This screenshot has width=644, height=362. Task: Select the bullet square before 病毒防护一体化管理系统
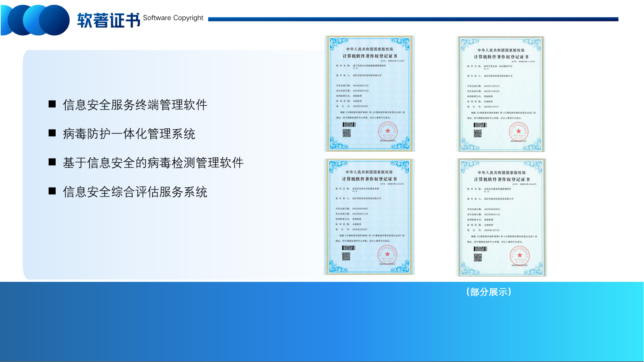(52, 133)
